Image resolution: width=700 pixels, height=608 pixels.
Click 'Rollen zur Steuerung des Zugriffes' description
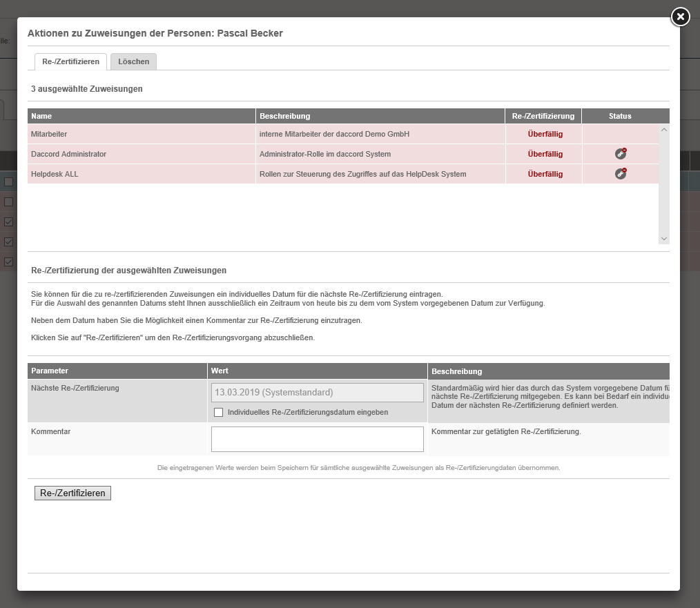(x=362, y=174)
